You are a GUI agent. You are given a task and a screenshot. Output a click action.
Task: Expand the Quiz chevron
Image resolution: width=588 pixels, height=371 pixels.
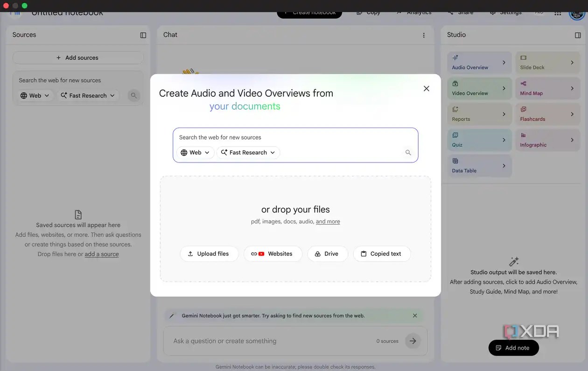point(504,140)
